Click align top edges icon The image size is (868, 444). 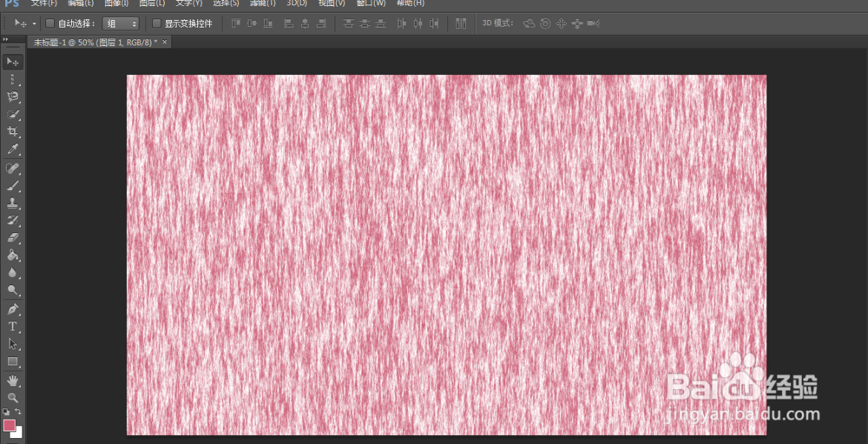(x=236, y=23)
